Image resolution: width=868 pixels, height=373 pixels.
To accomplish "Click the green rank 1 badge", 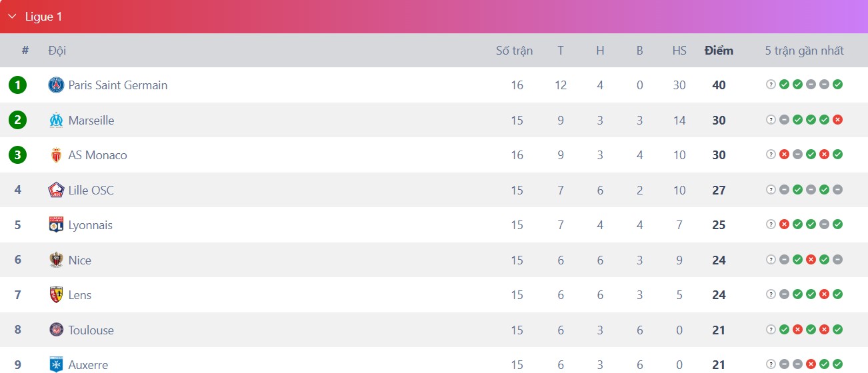I will 17,85.
